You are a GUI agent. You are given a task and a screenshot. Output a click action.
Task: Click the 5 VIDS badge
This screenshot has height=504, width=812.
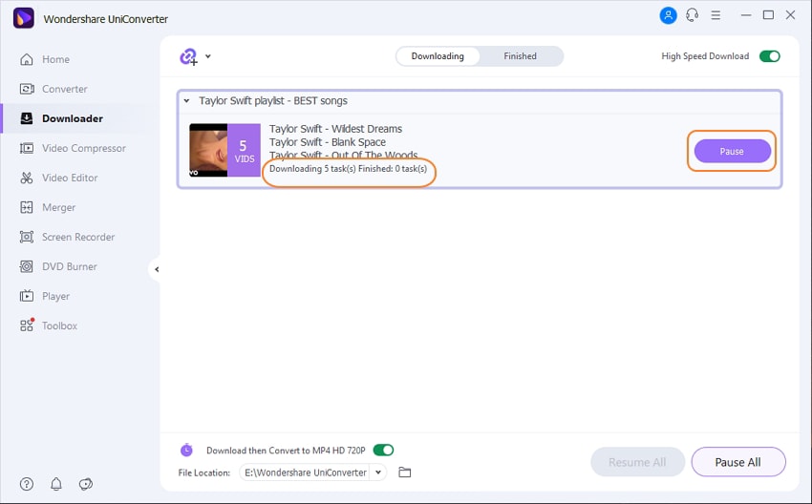[244, 150]
